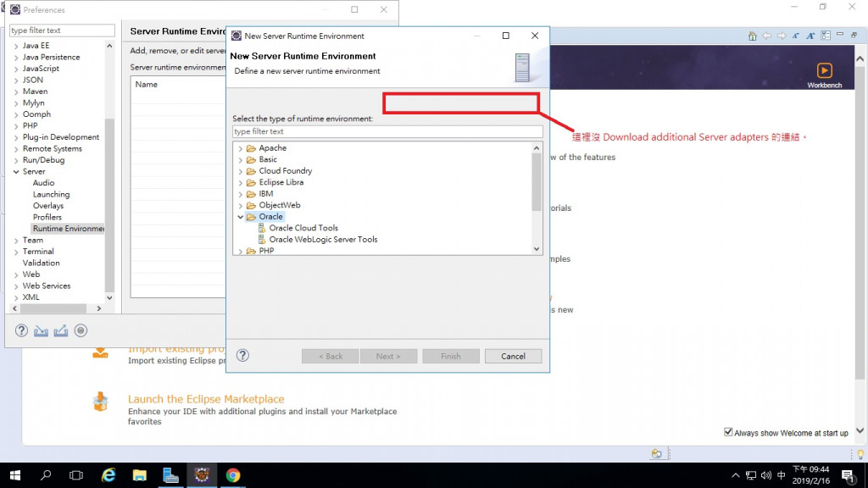
Task: Select Overlays under Server preferences
Action: click(48, 205)
